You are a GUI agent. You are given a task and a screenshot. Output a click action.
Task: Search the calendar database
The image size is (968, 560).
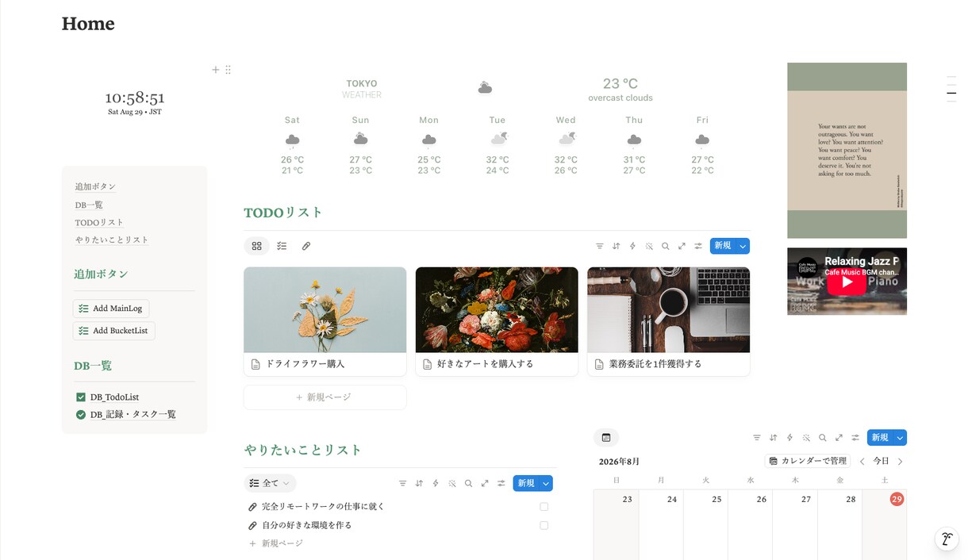[822, 438]
